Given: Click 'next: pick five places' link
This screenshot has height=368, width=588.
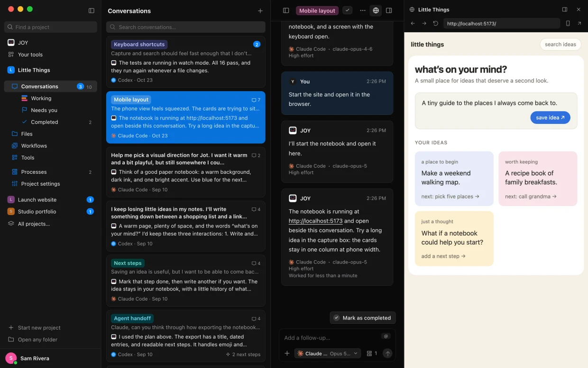Looking at the screenshot, I should (450, 197).
